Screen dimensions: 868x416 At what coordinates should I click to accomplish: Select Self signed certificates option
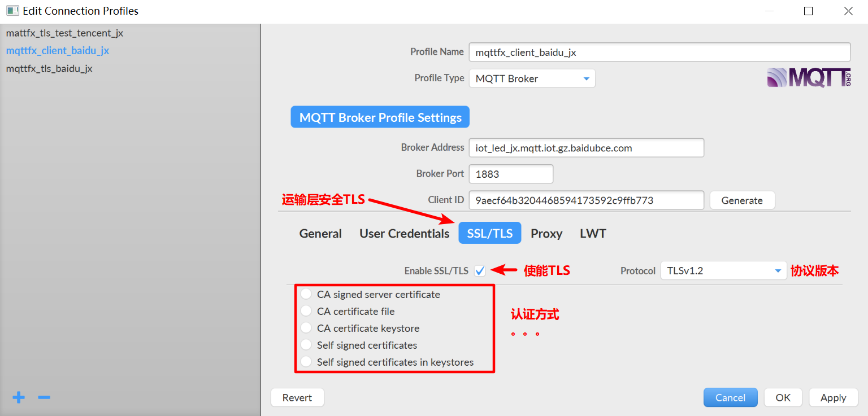click(306, 345)
